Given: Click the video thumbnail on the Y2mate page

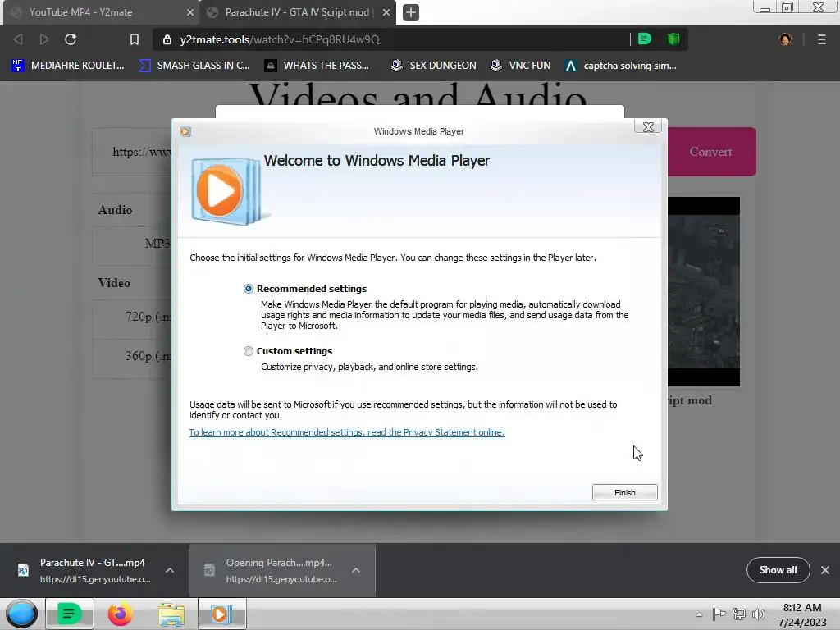Looking at the screenshot, I should pos(703,291).
